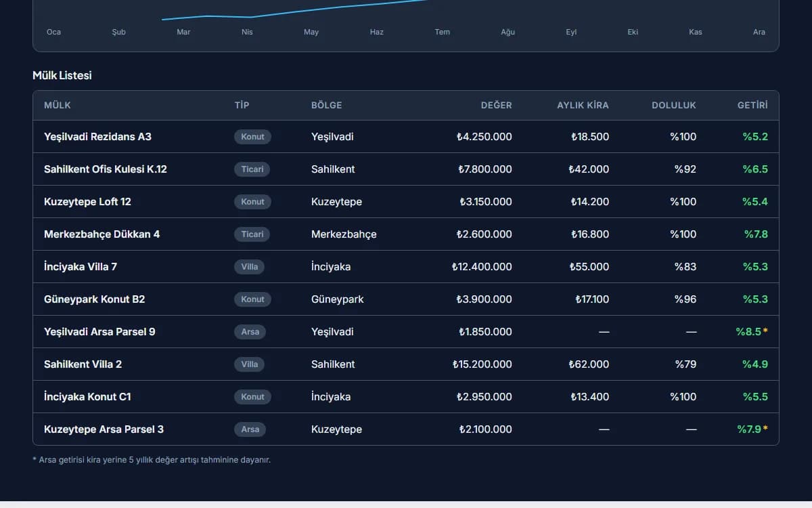The height and width of the screenshot is (508, 812).
Task: Click the Arsa badge for Yeşilvadi Arsa Parsel 9
Action: click(250, 332)
